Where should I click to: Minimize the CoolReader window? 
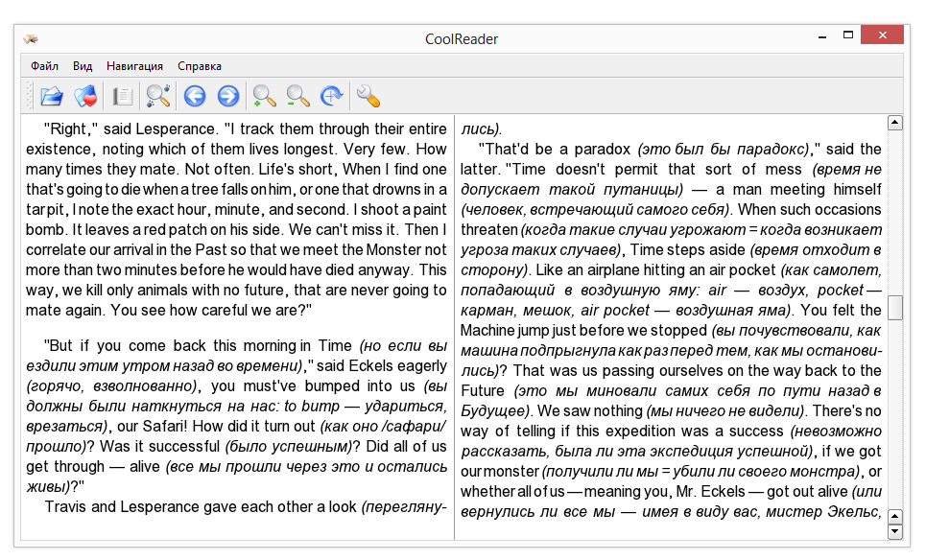822,36
